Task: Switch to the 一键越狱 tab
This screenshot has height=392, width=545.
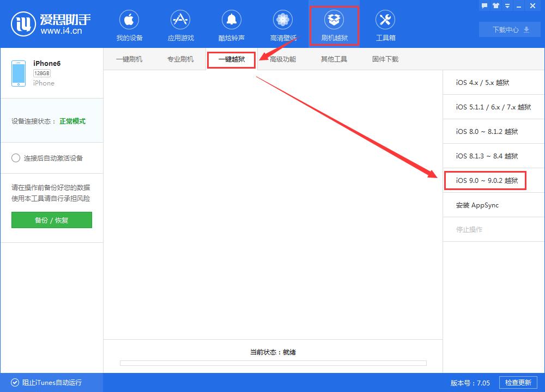Action: (x=231, y=59)
